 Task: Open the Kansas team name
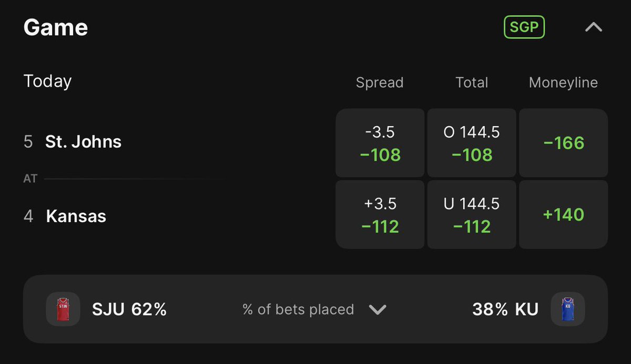click(x=76, y=216)
